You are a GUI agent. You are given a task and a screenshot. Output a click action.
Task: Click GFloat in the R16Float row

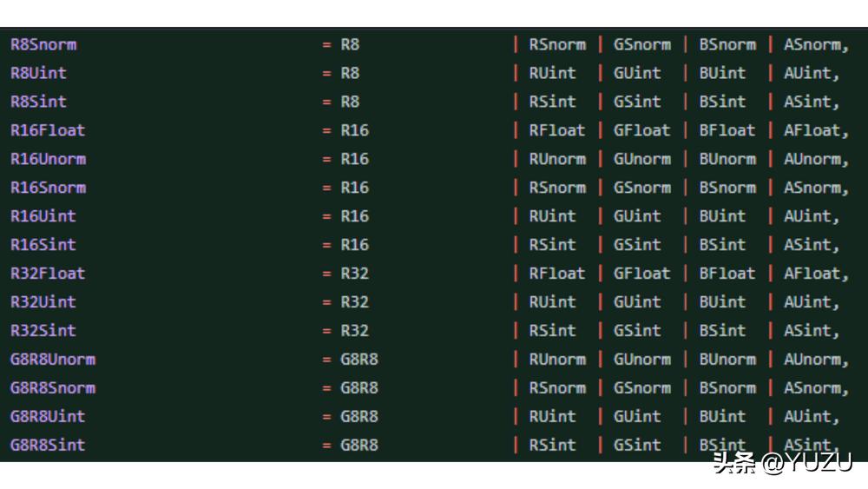(x=641, y=130)
